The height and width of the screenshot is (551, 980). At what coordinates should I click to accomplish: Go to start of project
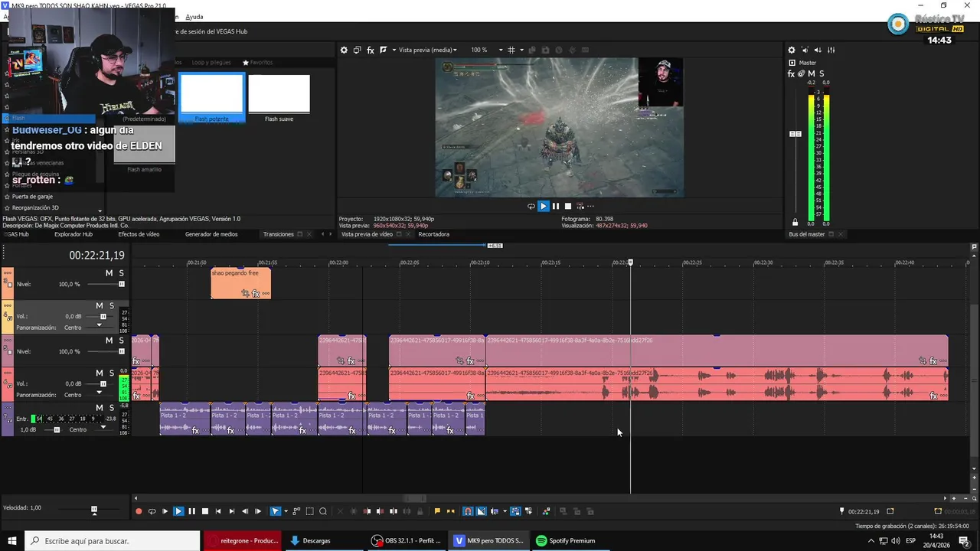coord(218,511)
